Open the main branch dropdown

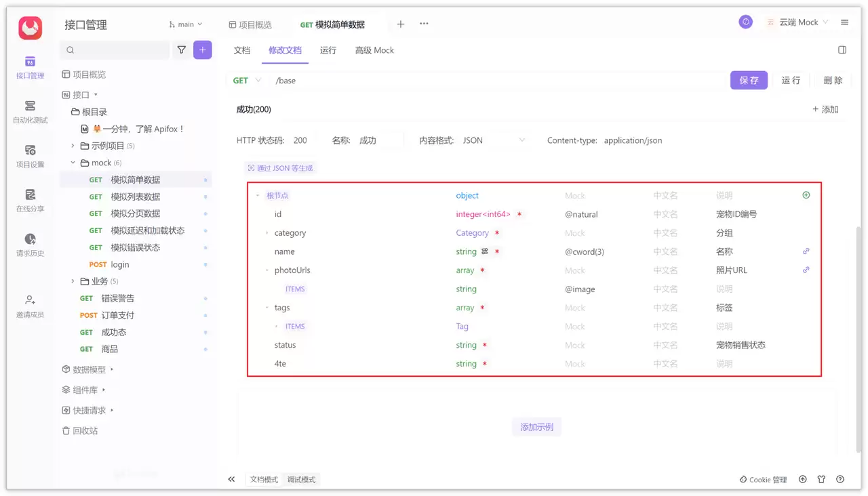(x=185, y=24)
